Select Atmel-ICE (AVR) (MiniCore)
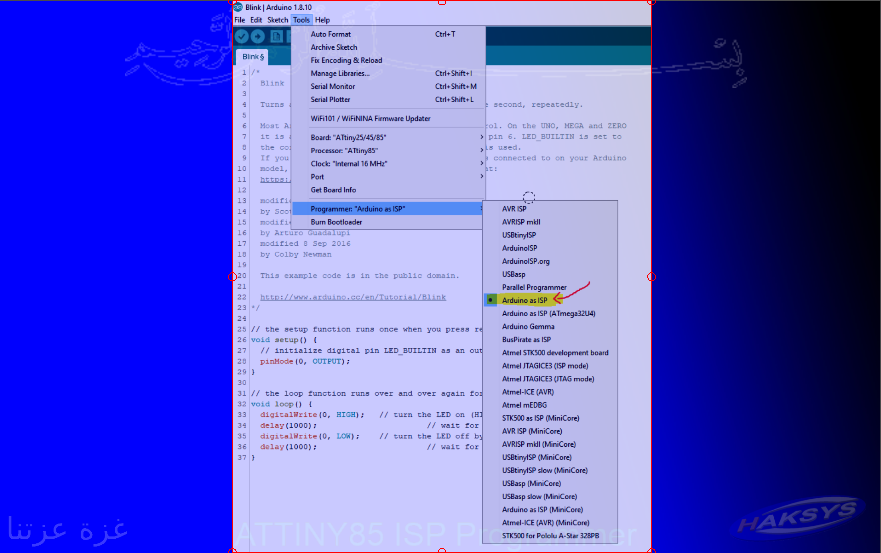 tap(550, 523)
